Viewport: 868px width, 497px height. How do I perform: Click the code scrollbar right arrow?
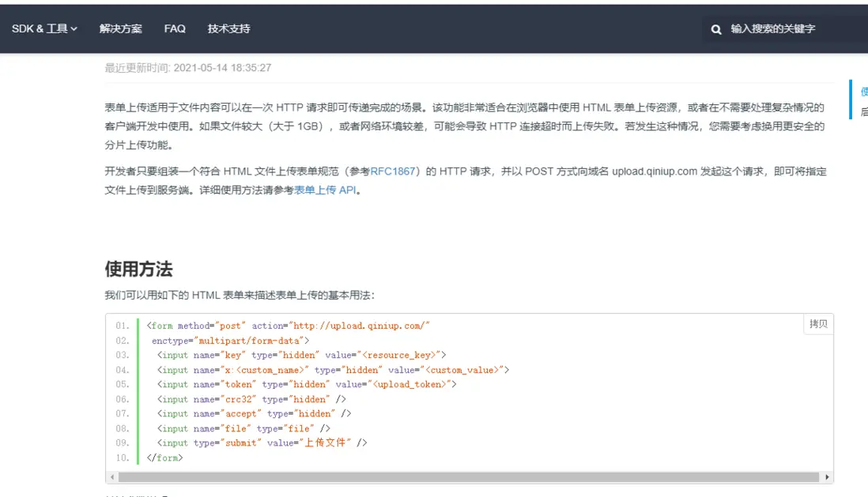click(827, 477)
